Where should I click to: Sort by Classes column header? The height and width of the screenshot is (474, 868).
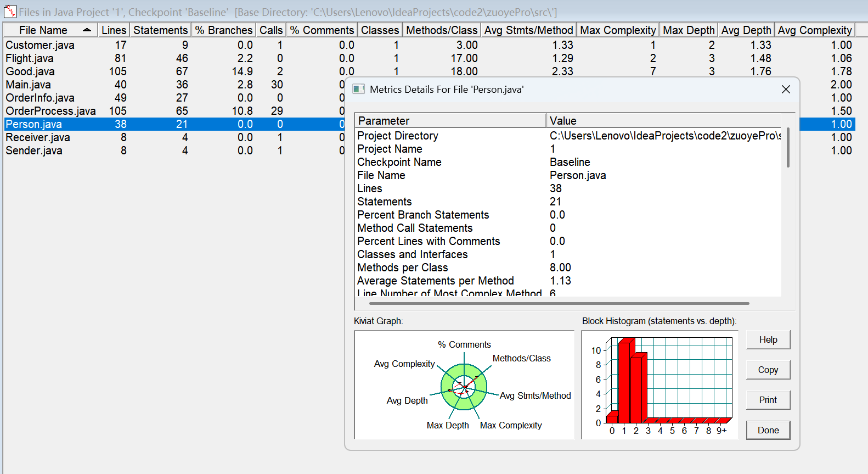coord(380,30)
